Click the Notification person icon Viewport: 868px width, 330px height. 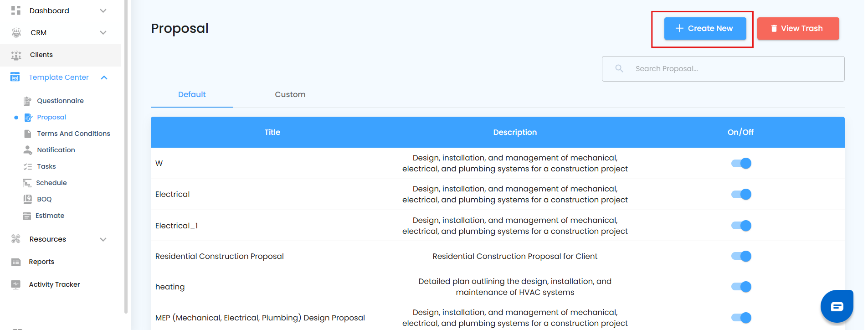pyautogui.click(x=28, y=150)
